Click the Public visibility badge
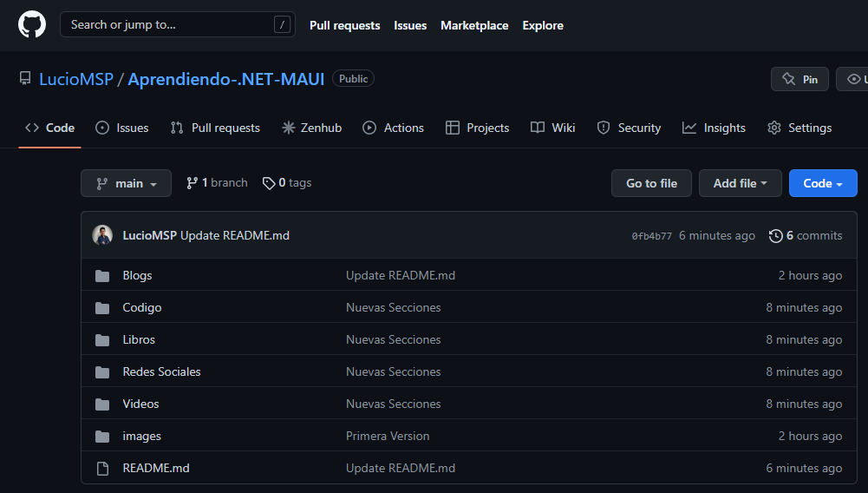 tap(353, 79)
